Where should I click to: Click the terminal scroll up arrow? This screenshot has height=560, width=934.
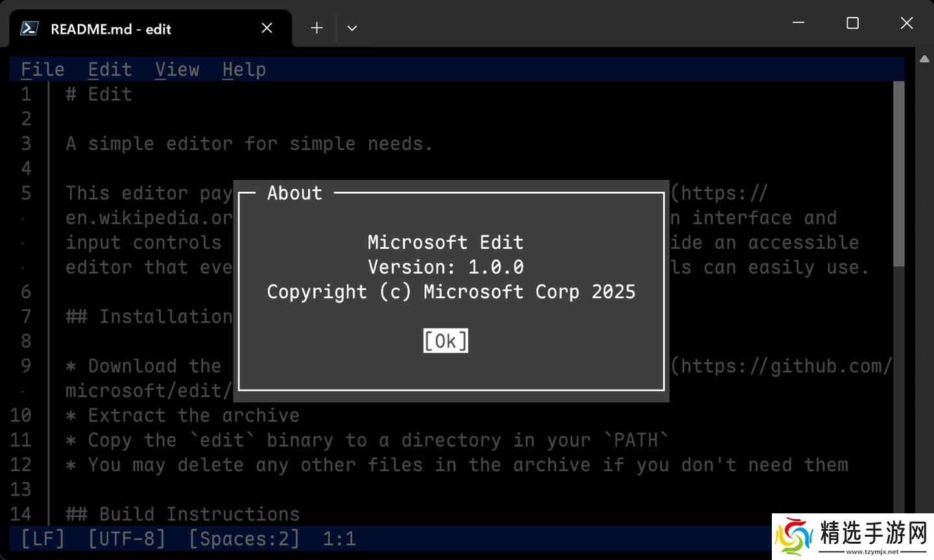coord(924,59)
